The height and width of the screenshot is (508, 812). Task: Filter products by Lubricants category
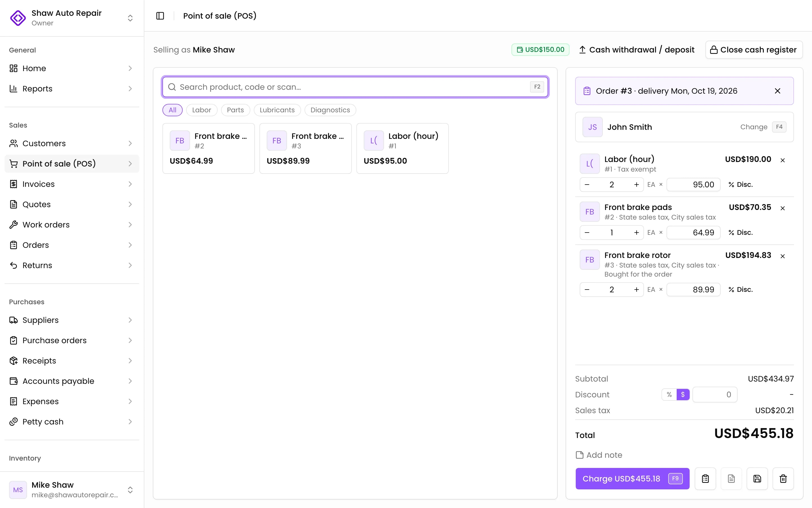click(x=277, y=110)
